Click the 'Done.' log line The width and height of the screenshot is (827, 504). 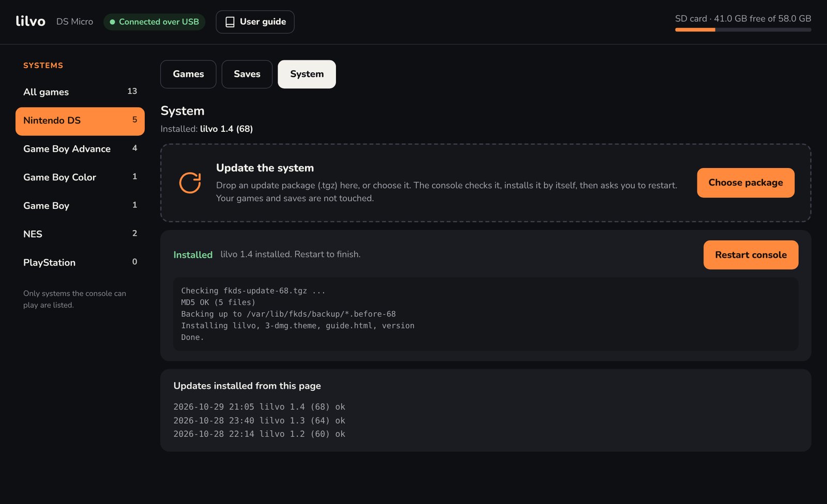tap(192, 337)
